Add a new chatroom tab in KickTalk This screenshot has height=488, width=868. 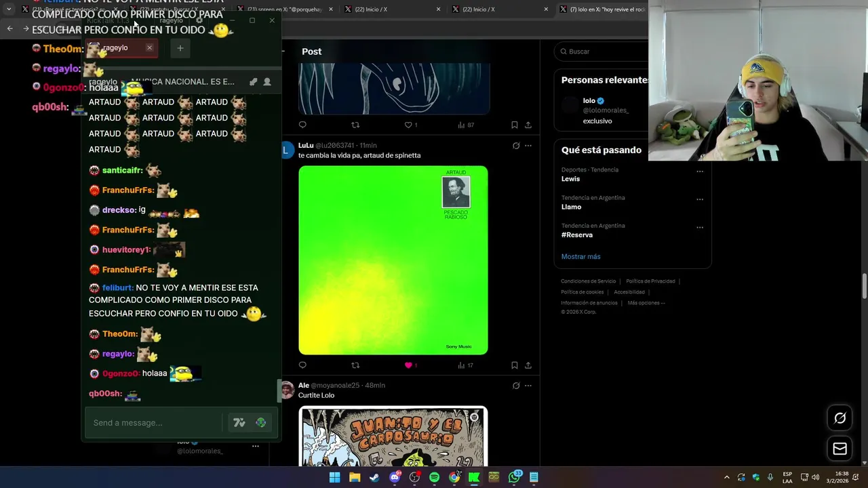pos(180,48)
